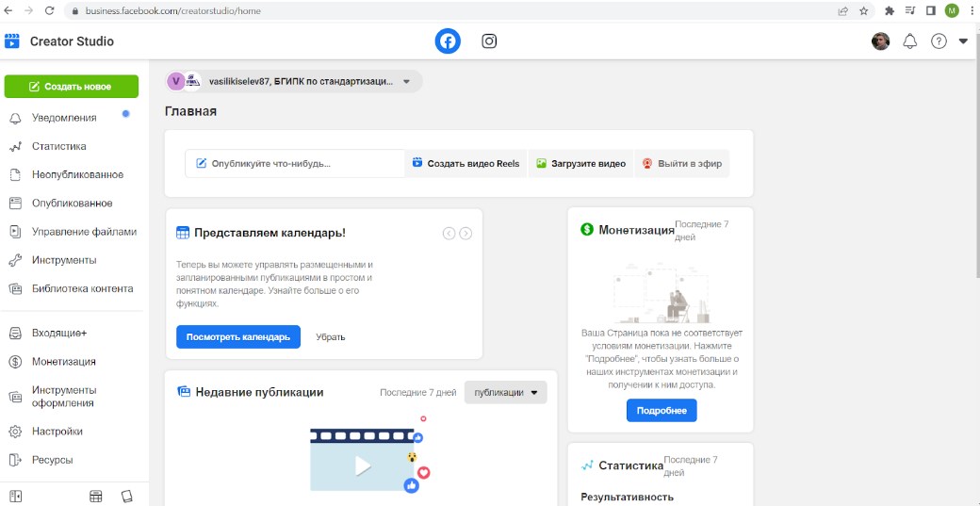Open the account dropdown arrow in header
The image size is (980, 506).
point(963,41)
